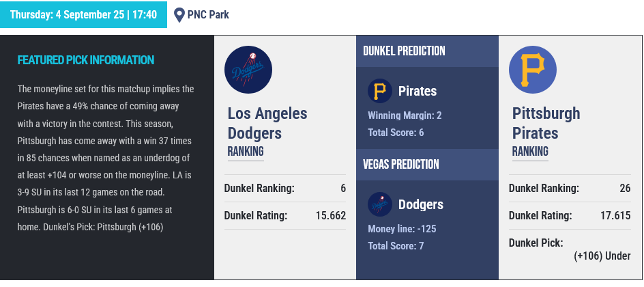Image resolution: width=644 pixels, height=287 pixels.
Task: Click the small Pirates logo in Dunkel Prediction
Action: [x=379, y=91]
